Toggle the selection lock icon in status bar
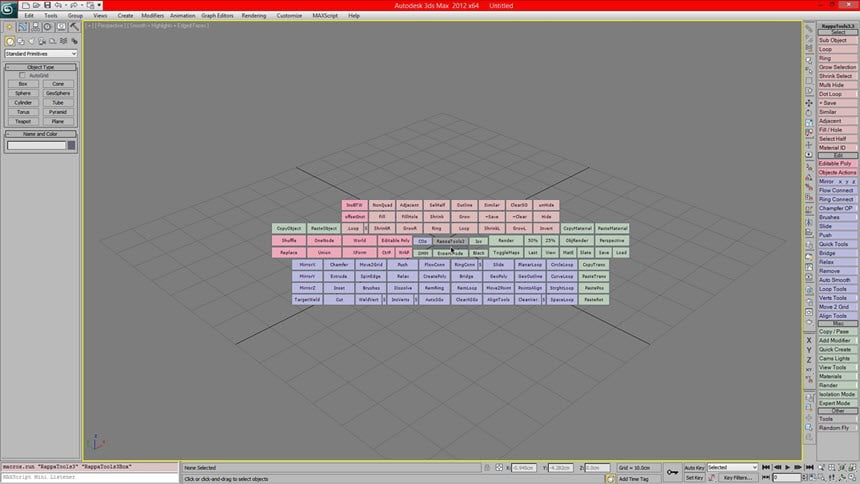This screenshot has height=484, width=860. pyautogui.click(x=487, y=468)
